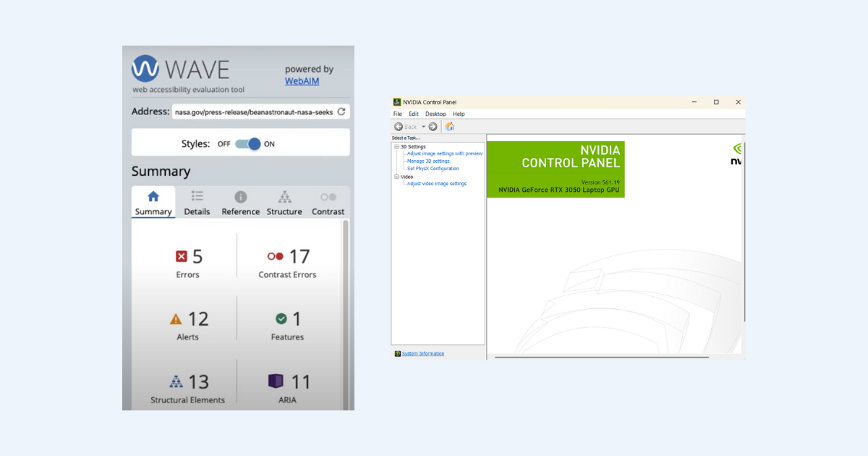
Task: Click 'NVIDIA GeForce RTX 3050 Laptop GPU' text
Action: (559, 190)
